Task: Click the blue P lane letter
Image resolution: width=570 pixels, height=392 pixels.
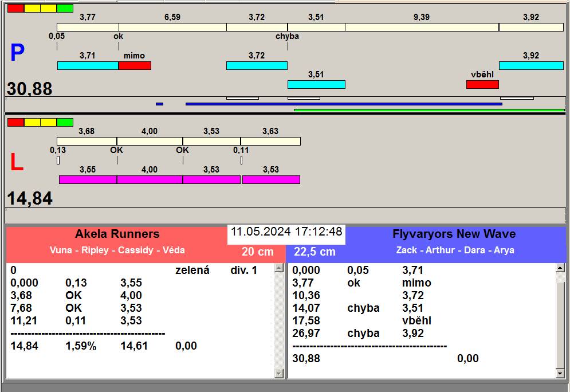Action: click(x=17, y=53)
